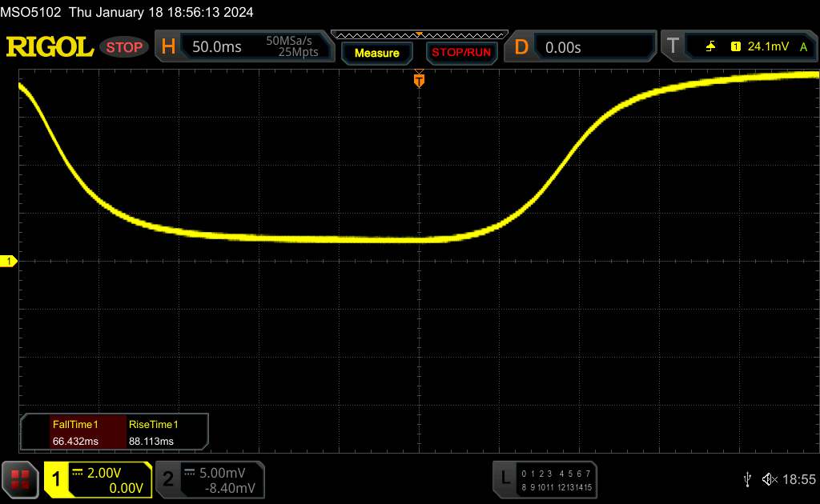Viewport: 820px width, 504px height.
Task: Toggle channel 1 on or off
Action: 58,479
